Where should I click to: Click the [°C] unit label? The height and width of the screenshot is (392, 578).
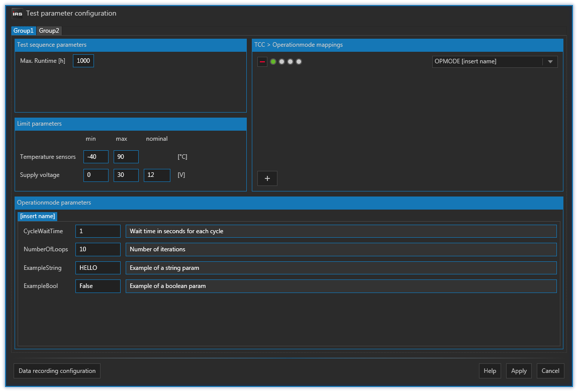182,157
